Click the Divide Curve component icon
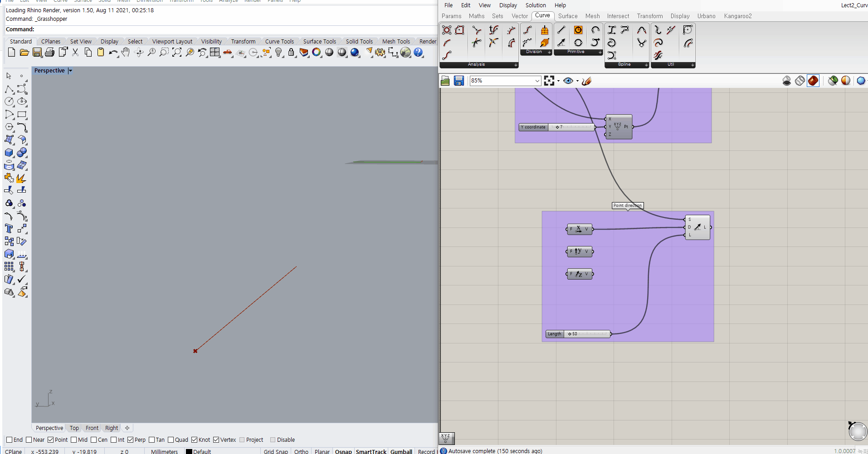Image resolution: width=868 pixels, height=454 pixels. click(x=528, y=30)
